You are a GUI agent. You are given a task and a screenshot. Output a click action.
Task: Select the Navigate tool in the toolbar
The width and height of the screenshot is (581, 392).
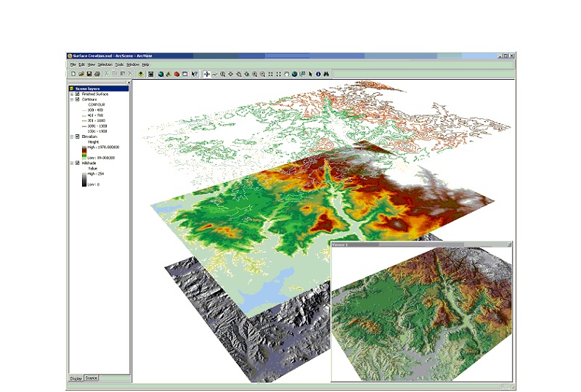click(207, 74)
